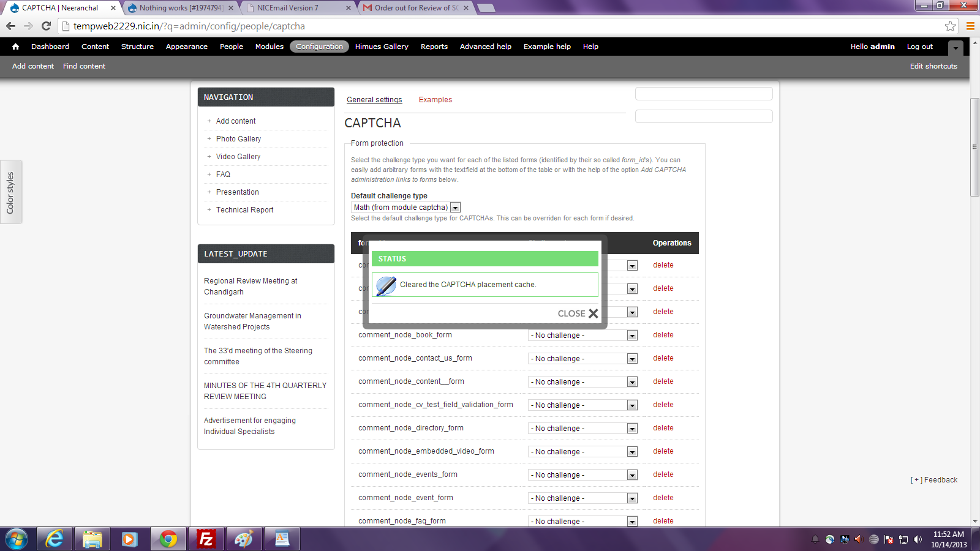Switch to General settings tab
The width and height of the screenshot is (980, 551).
click(x=374, y=100)
